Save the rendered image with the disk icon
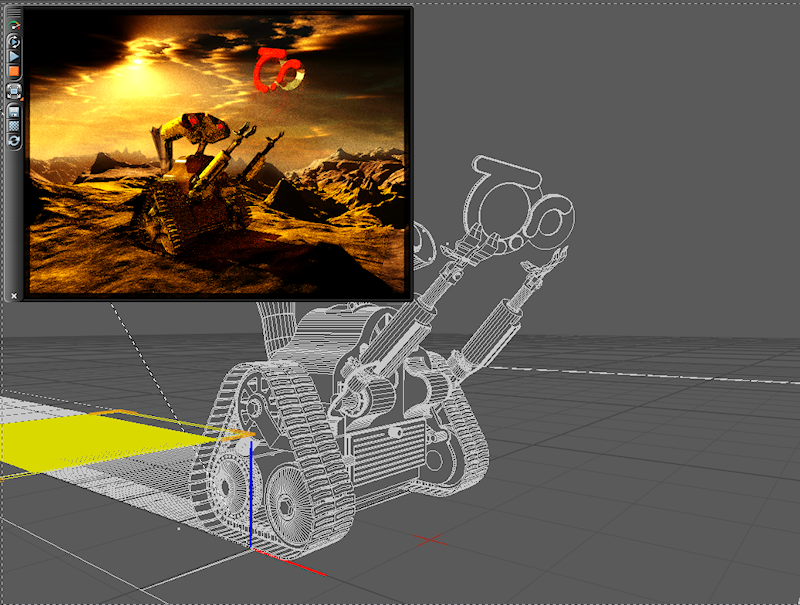The image size is (800, 605). pyautogui.click(x=14, y=112)
